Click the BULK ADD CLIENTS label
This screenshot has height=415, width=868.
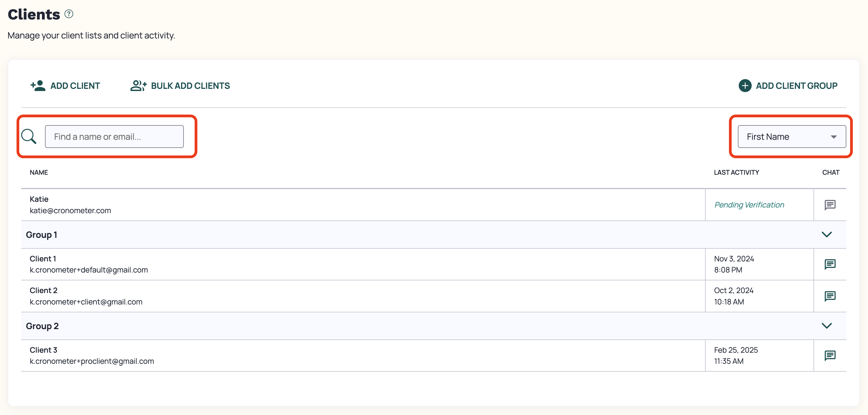(190, 86)
